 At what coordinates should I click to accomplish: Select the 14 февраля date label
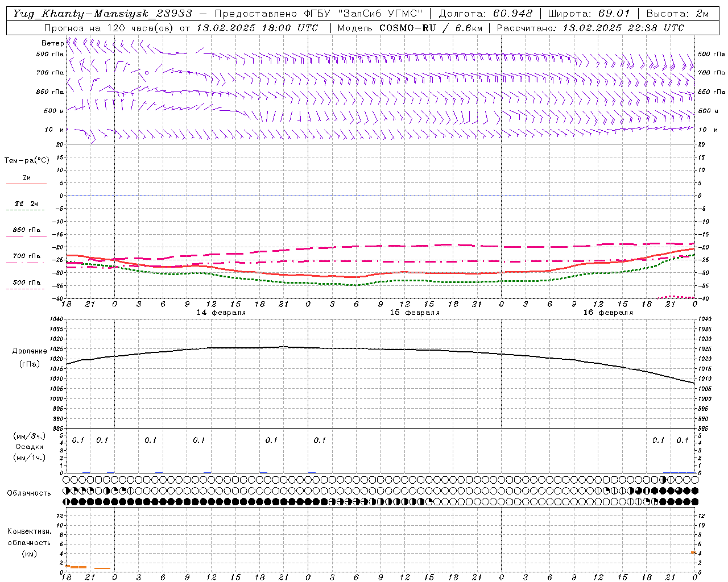[x=221, y=313]
